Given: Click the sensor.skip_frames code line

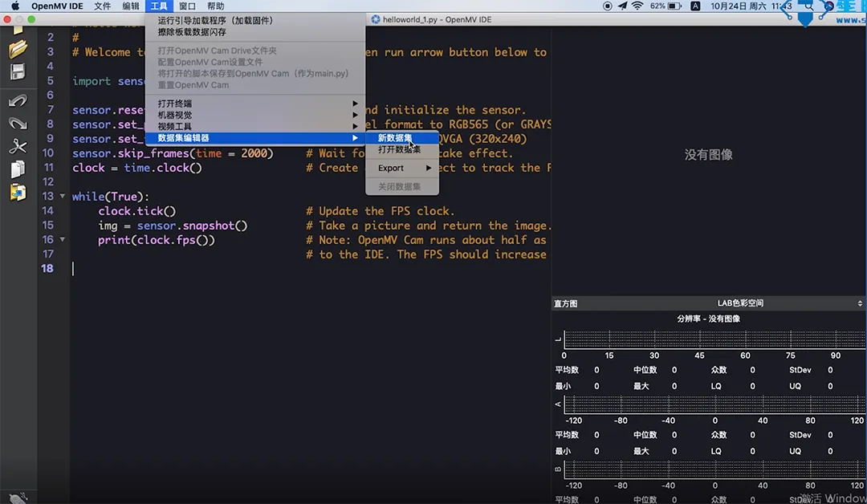Looking at the screenshot, I should tap(173, 153).
